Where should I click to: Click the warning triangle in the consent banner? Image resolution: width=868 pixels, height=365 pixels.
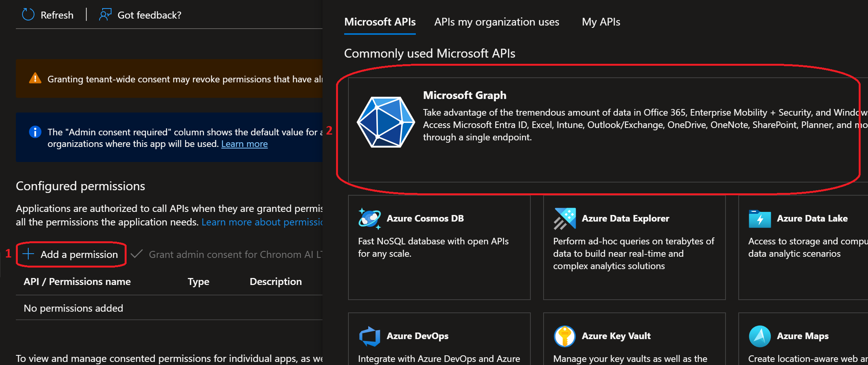34,78
